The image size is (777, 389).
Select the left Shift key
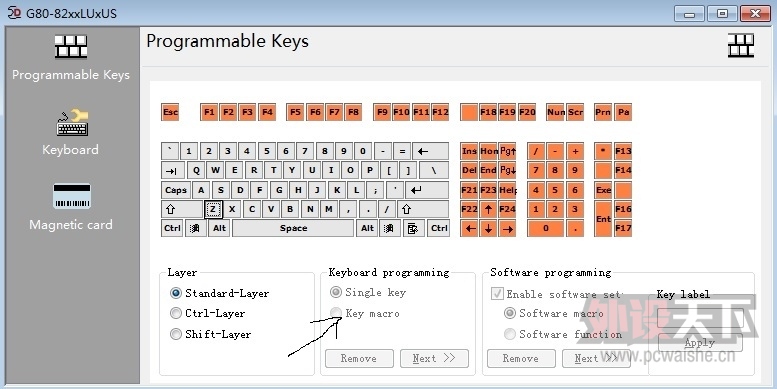coord(181,209)
